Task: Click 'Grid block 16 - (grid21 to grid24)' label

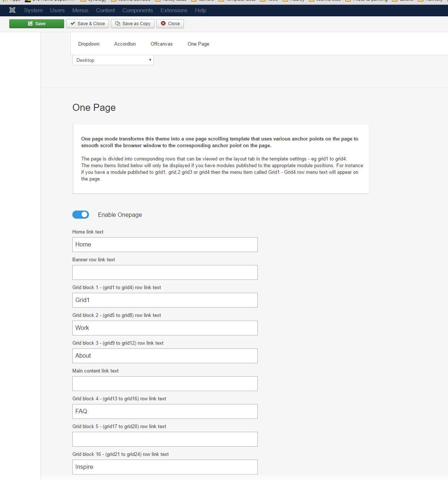Action: pos(121,454)
